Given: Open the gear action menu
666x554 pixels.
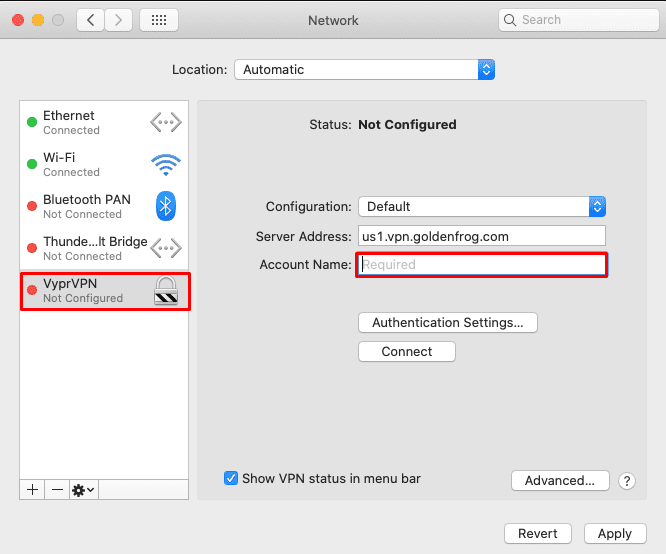Looking at the screenshot, I should click(83, 489).
